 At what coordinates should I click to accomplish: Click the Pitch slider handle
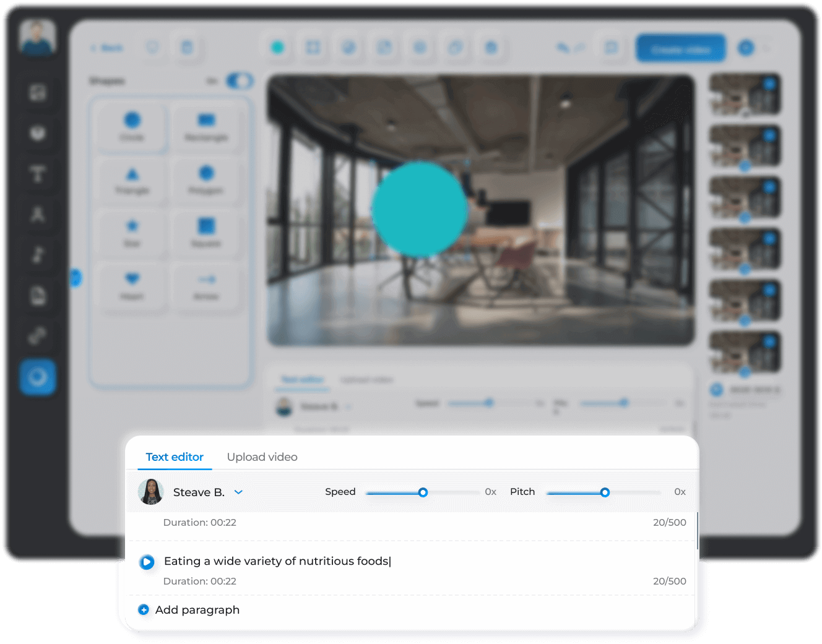coord(604,492)
